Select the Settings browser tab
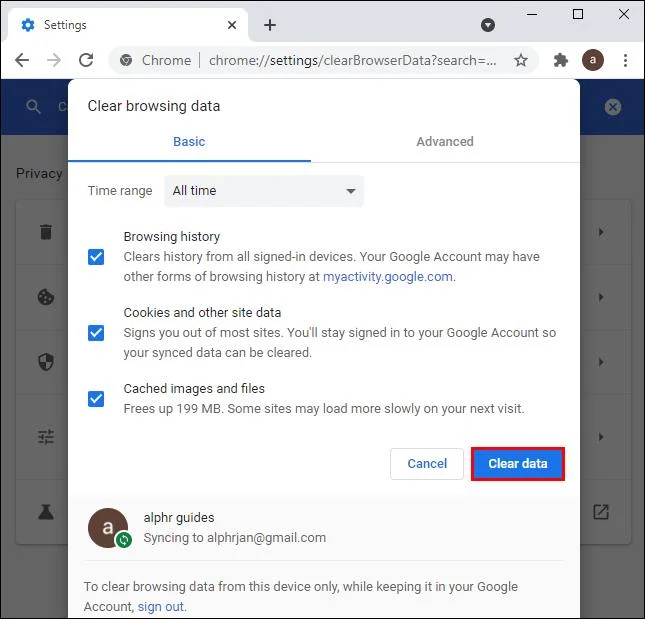This screenshot has height=619, width=645. click(126, 25)
